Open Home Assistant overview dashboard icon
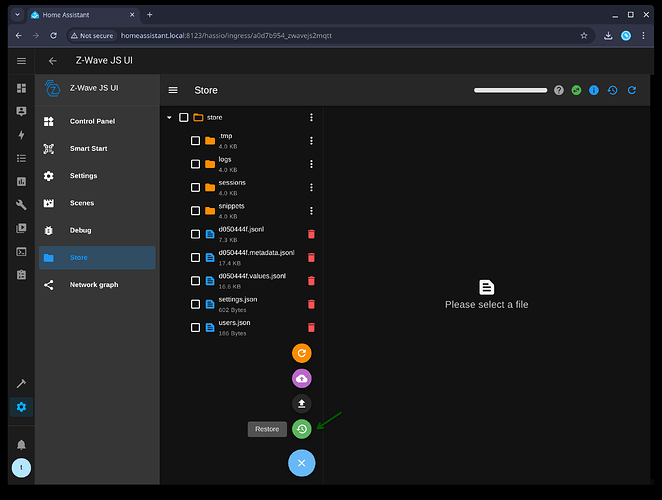The height and width of the screenshot is (500, 662). click(21, 88)
